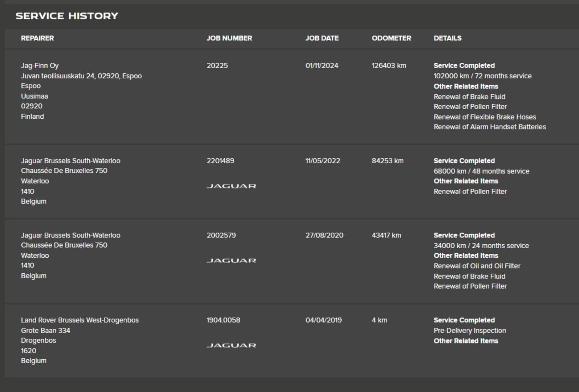Click the Repairer column header

tap(37, 38)
